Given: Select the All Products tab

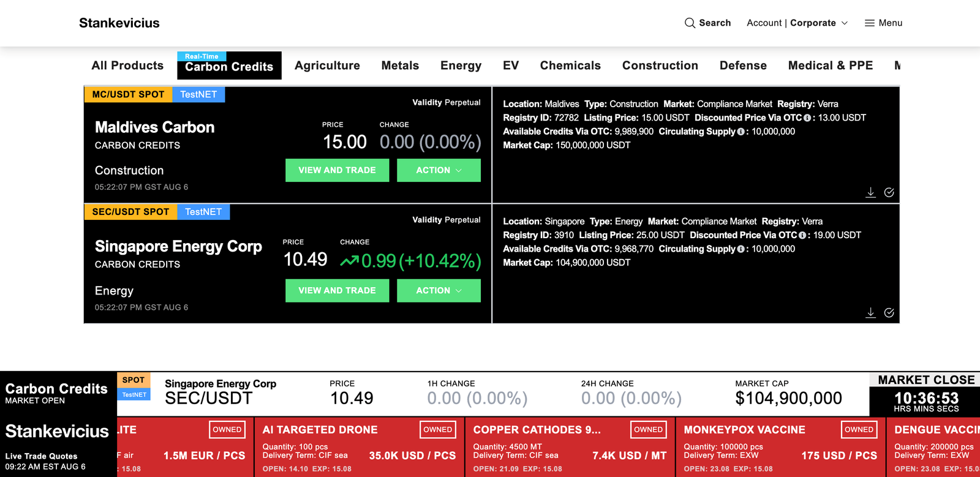Looking at the screenshot, I should click(127, 66).
